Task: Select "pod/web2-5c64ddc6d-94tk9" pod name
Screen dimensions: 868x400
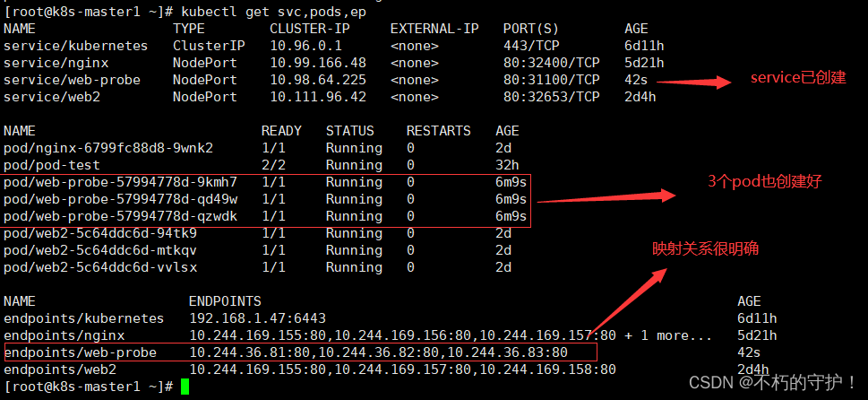Action: 100,233
